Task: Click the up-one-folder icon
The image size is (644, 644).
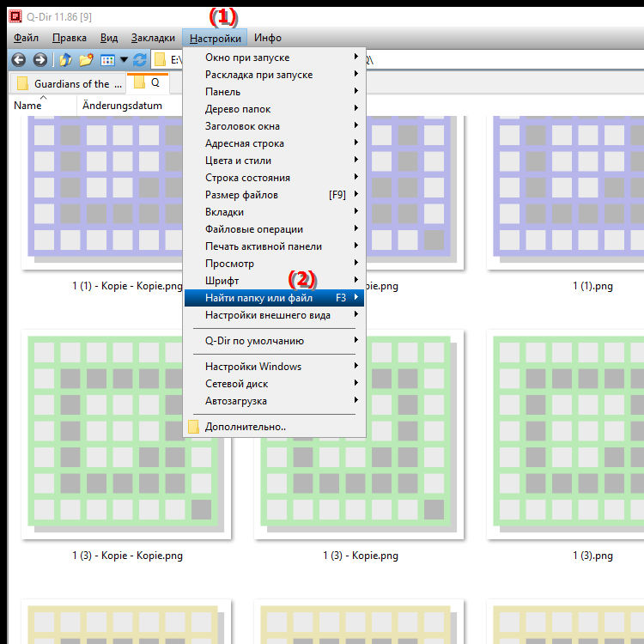Action: pyautogui.click(x=65, y=60)
